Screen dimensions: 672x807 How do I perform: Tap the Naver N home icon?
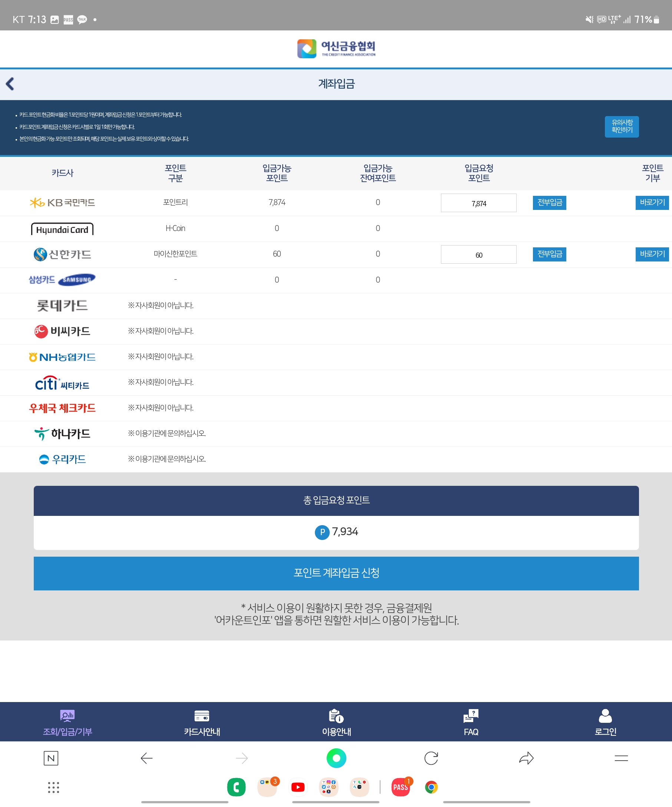click(51, 758)
